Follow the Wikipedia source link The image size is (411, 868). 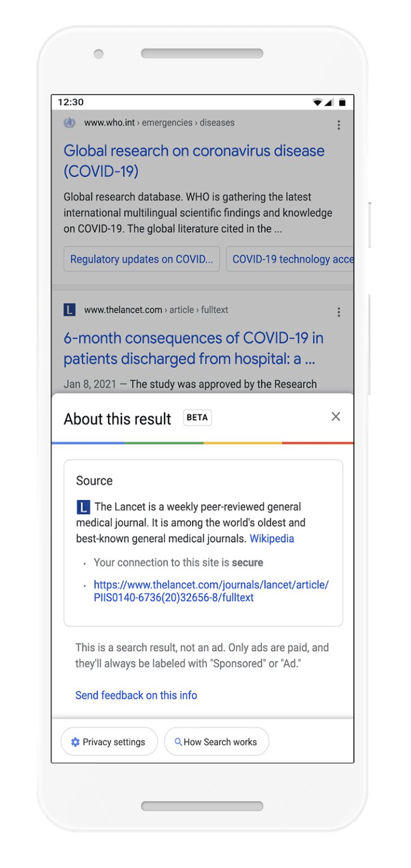(x=272, y=539)
